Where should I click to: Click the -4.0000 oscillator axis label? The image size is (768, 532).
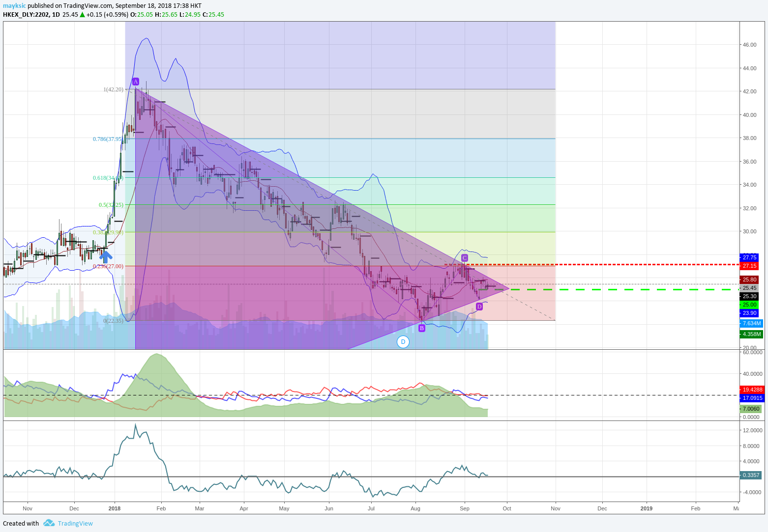coord(753,492)
